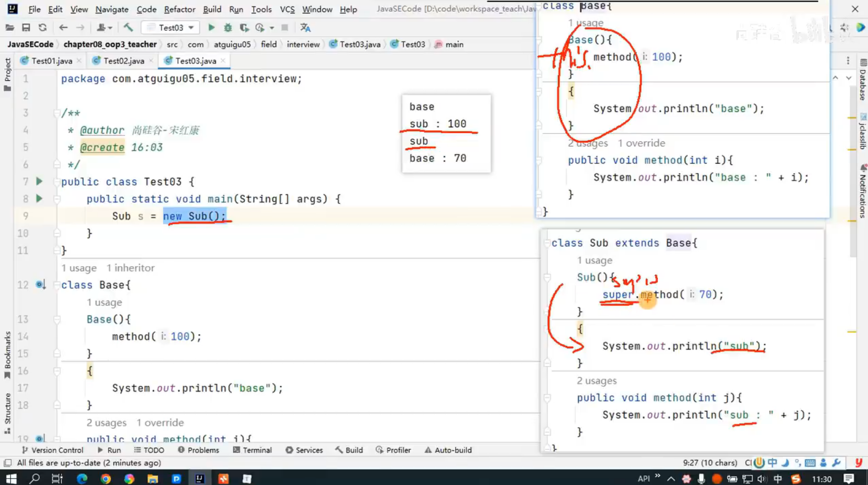Click the Open folder toolbar icon
Viewport: 868px width, 485px height.
10,28
